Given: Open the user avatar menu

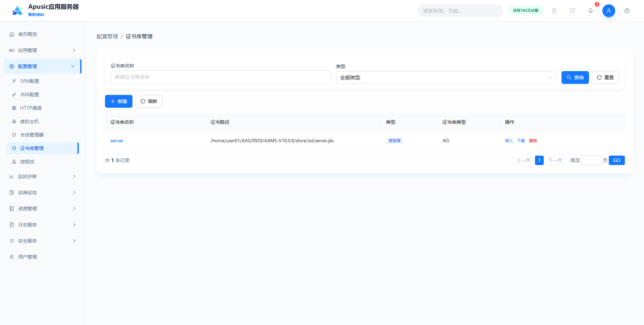Looking at the screenshot, I should (609, 11).
